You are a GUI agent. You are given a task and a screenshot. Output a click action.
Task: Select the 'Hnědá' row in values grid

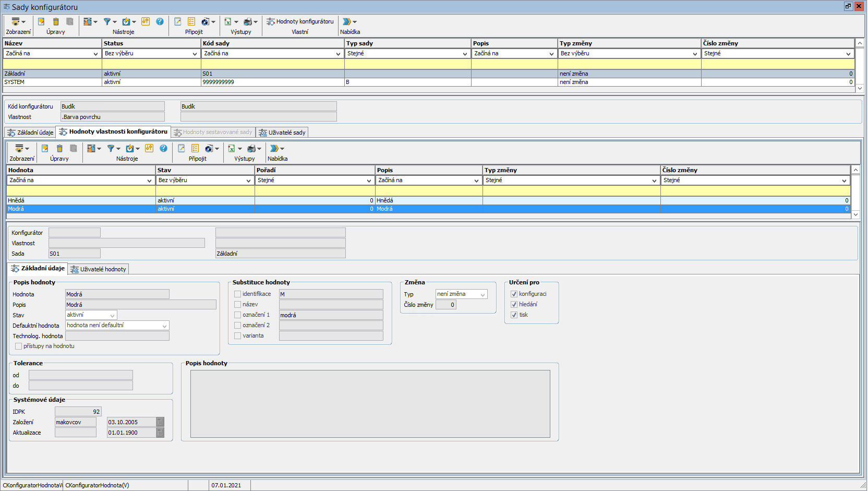pos(78,200)
